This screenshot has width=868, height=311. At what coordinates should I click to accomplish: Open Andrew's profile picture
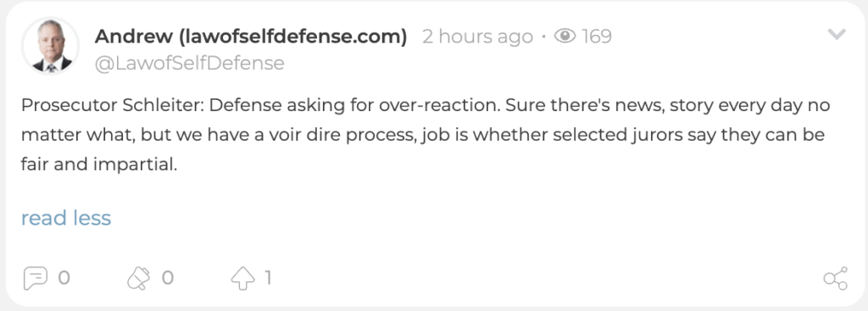(x=50, y=47)
